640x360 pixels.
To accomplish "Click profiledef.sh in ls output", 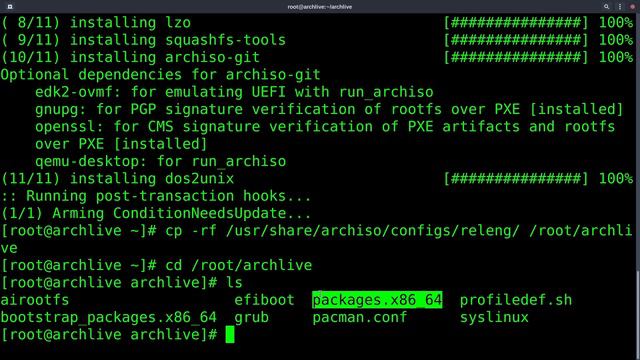I will [516, 300].
